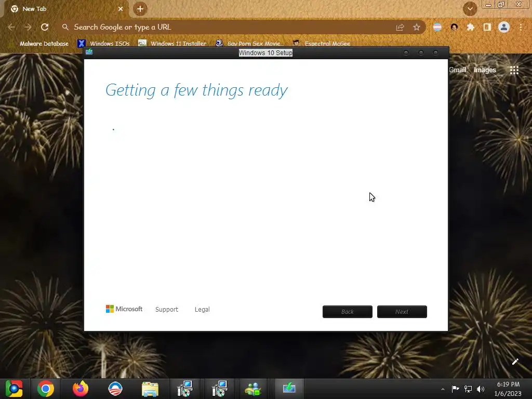
Task: Select Windows 10 Setup taskbar icon
Action: (289, 388)
